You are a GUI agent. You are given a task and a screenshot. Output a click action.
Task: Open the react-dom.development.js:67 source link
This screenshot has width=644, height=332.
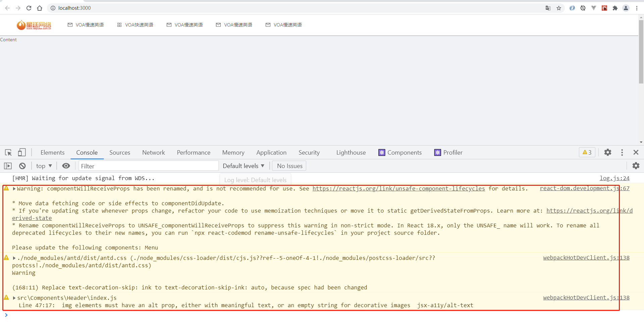click(585, 188)
